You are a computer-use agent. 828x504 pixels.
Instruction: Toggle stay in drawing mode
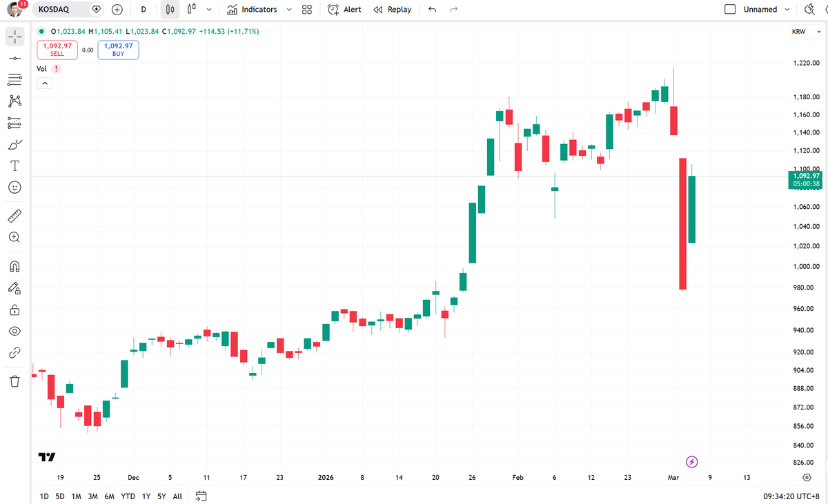pos(14,288)
